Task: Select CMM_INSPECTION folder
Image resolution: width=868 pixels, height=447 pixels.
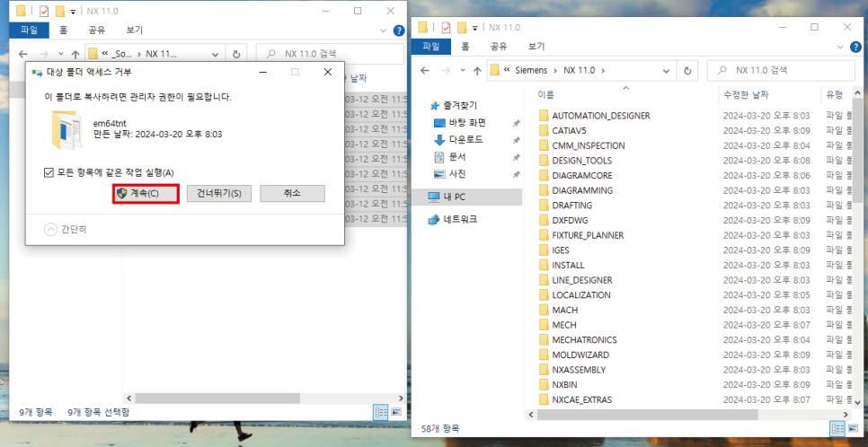Action: (x=589, y=145)
